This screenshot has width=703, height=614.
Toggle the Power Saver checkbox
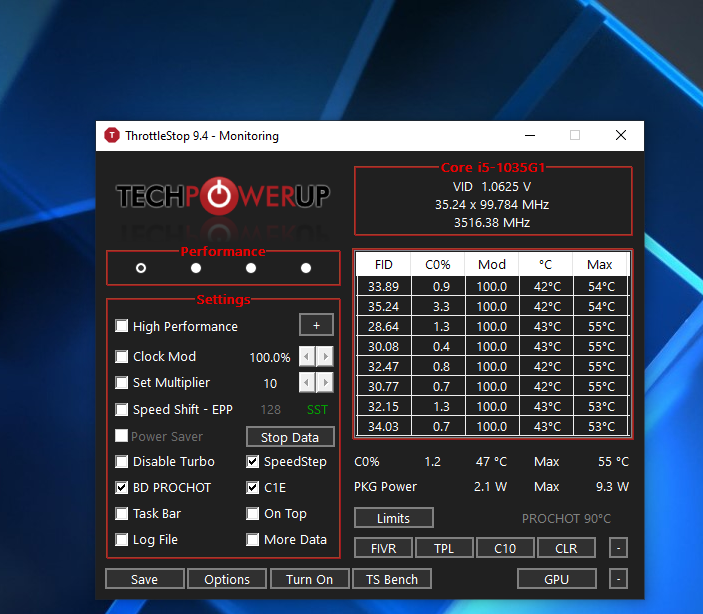tap(122, 435)
